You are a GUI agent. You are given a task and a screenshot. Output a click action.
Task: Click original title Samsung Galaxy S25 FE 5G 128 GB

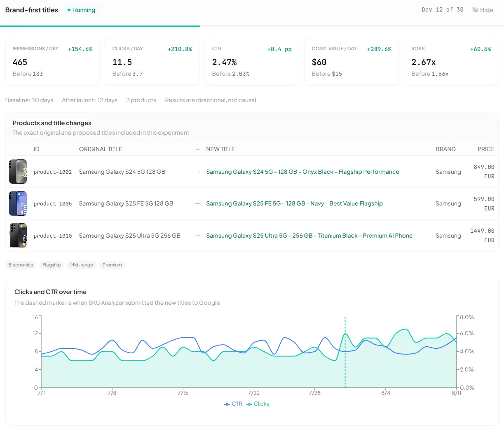(x=126, y=203)
